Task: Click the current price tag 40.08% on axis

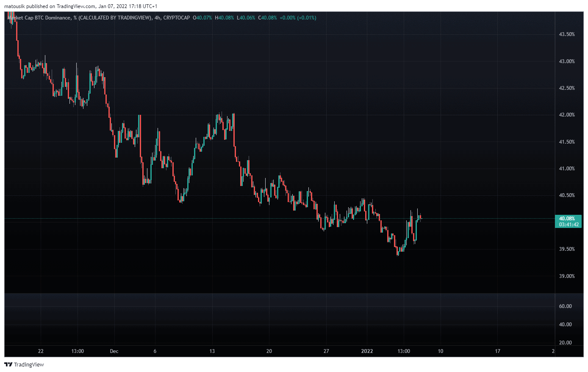Action: click(567, 219)
